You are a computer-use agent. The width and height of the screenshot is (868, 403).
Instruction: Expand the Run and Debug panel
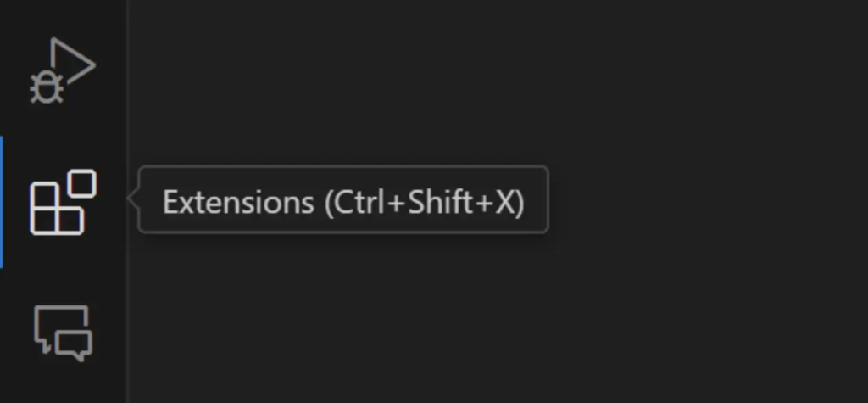62,71
